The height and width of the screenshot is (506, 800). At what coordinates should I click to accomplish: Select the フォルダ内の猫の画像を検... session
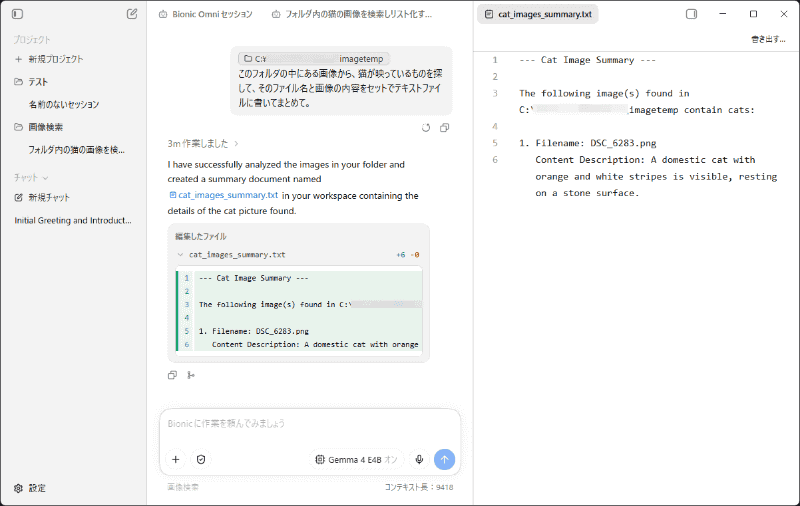[x=76, y=150]
